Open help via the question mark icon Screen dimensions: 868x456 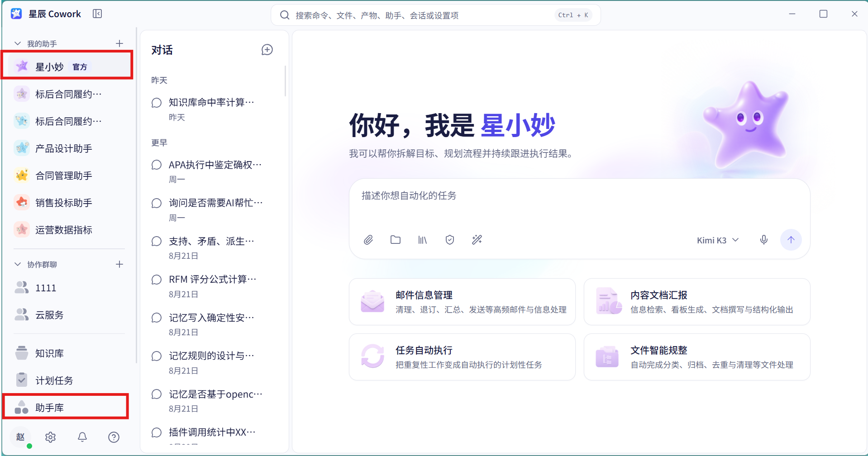tap(114, 437)
